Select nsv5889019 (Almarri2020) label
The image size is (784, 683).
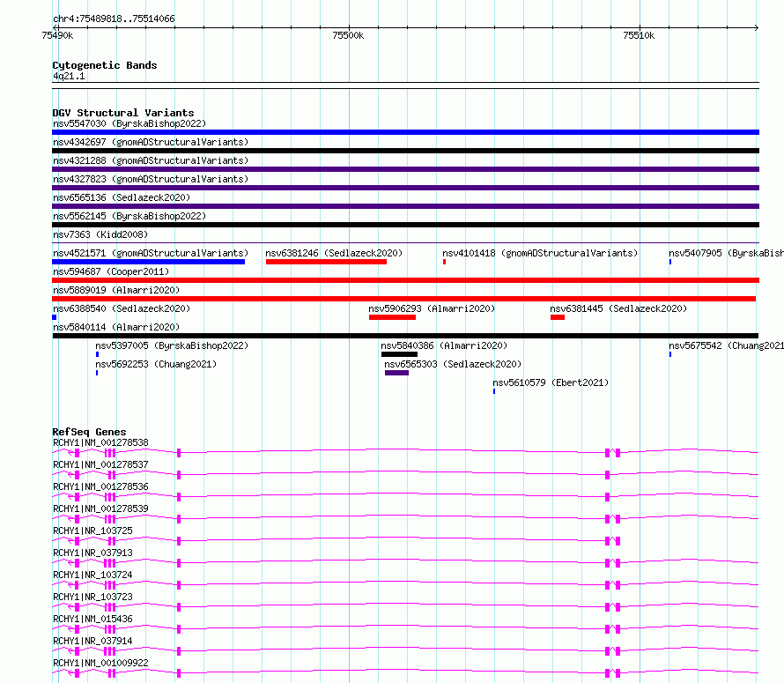116,290
